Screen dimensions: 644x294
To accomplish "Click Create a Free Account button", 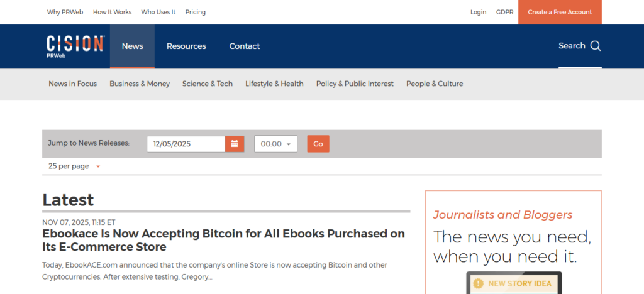I will [560, 13].
